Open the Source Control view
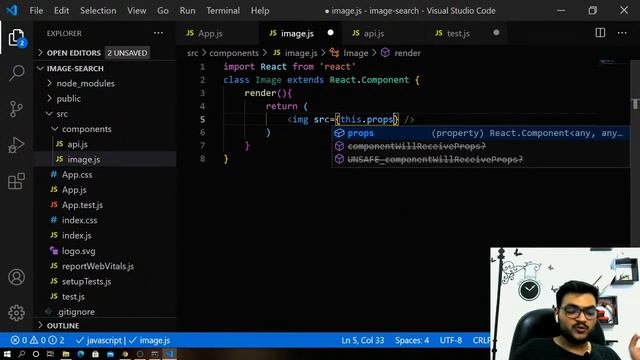This screenshot has width=640, height=360. [x=16, y=109]
